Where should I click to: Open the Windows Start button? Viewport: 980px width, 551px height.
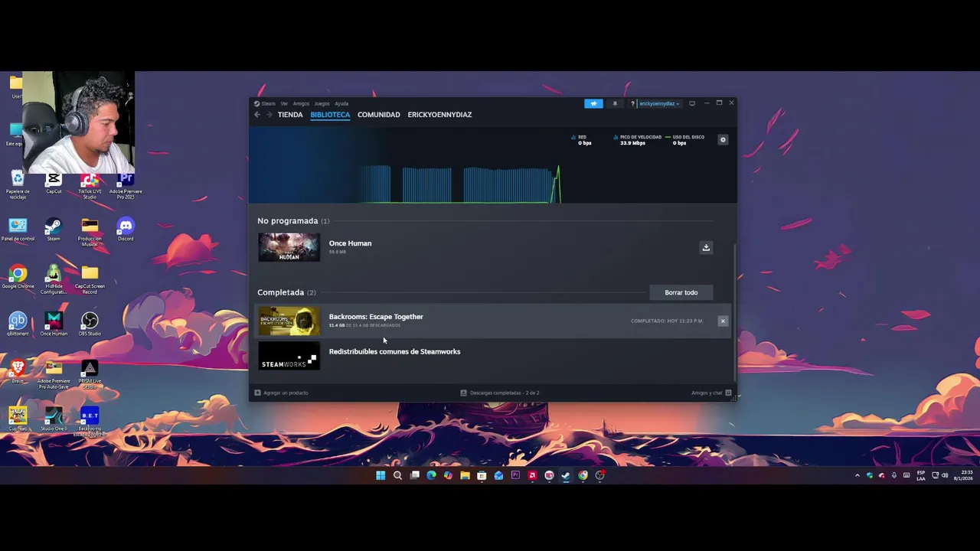pyautogui.click(x=381, y=475)
